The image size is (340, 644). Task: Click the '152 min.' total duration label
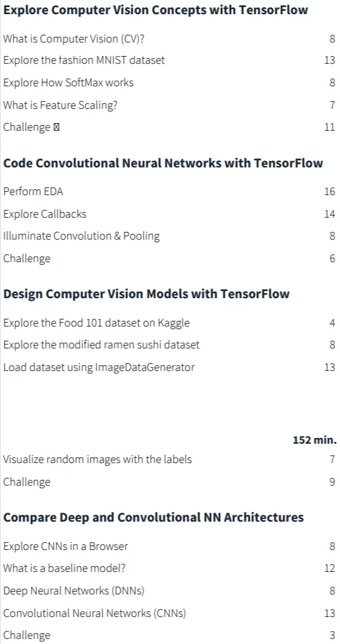point(314,440)
